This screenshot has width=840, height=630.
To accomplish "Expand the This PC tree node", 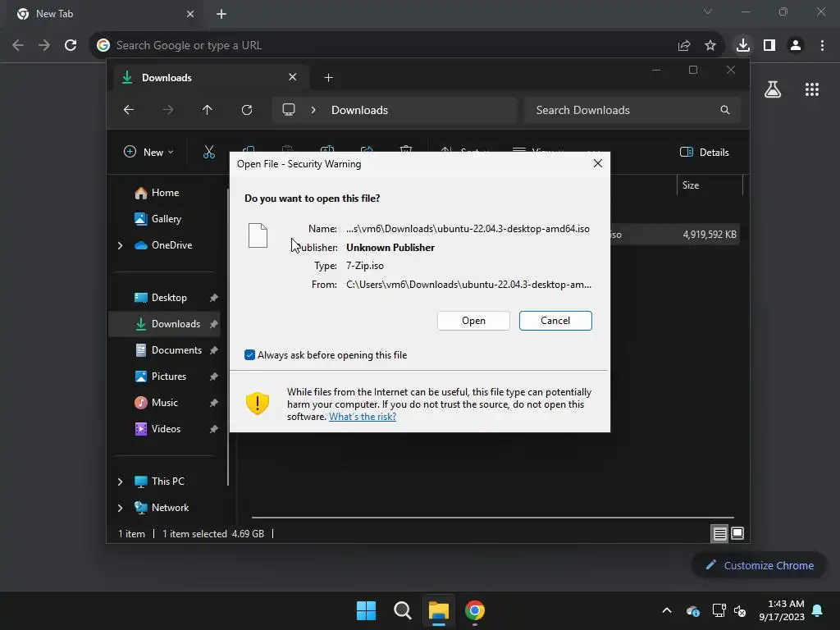I will [x=120, y=481].
